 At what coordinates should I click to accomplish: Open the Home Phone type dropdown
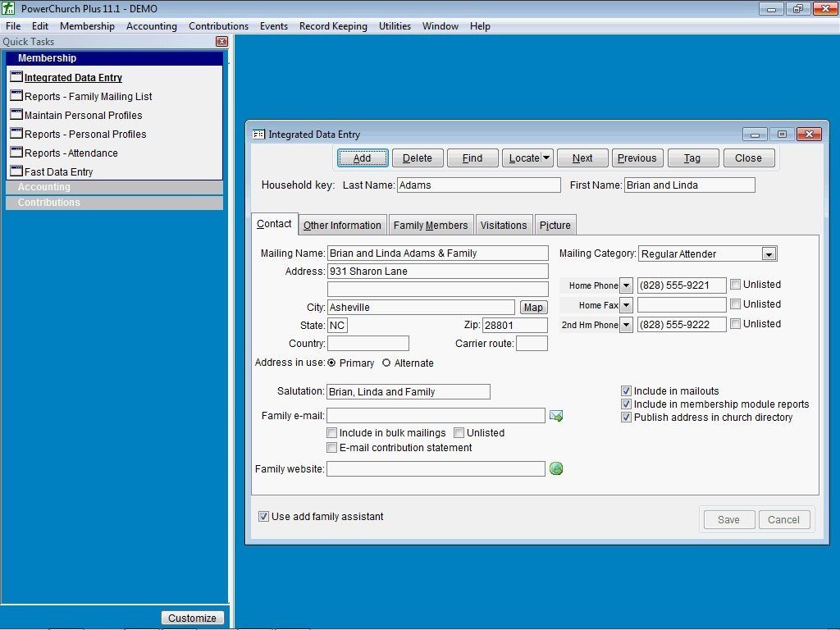click(x=626, y=285)
